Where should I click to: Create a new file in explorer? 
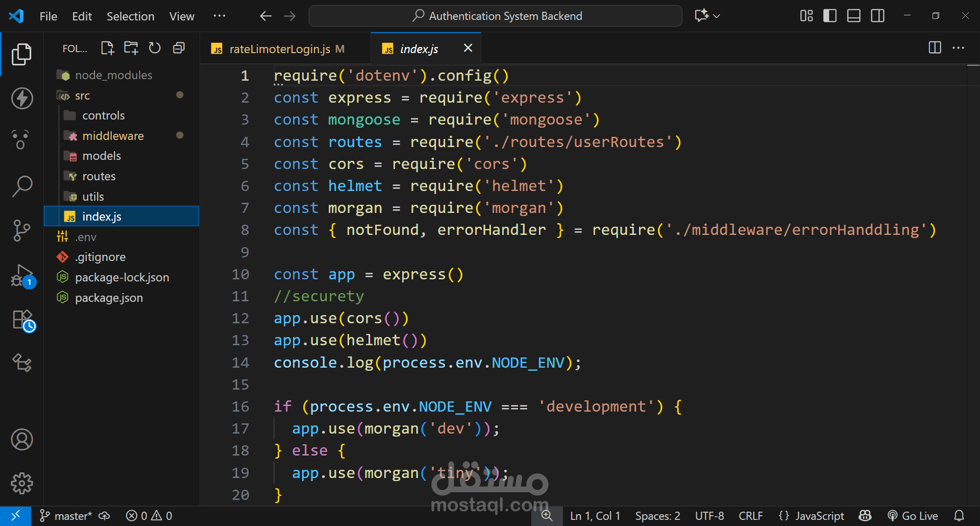107,49
